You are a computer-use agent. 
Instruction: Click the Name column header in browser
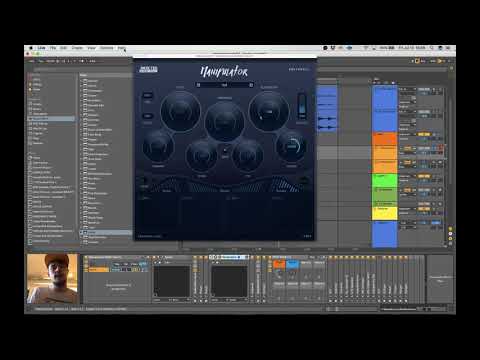click(x=106, y=75)
